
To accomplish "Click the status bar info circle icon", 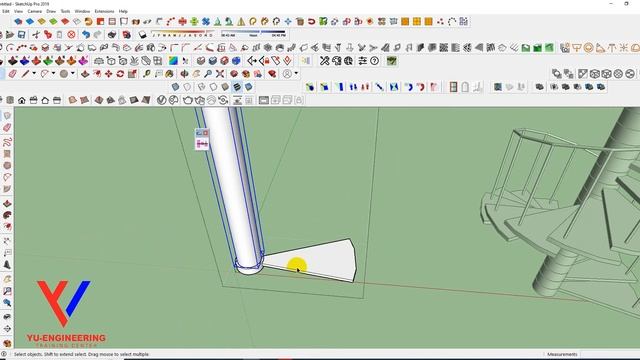I will point(4,354).
